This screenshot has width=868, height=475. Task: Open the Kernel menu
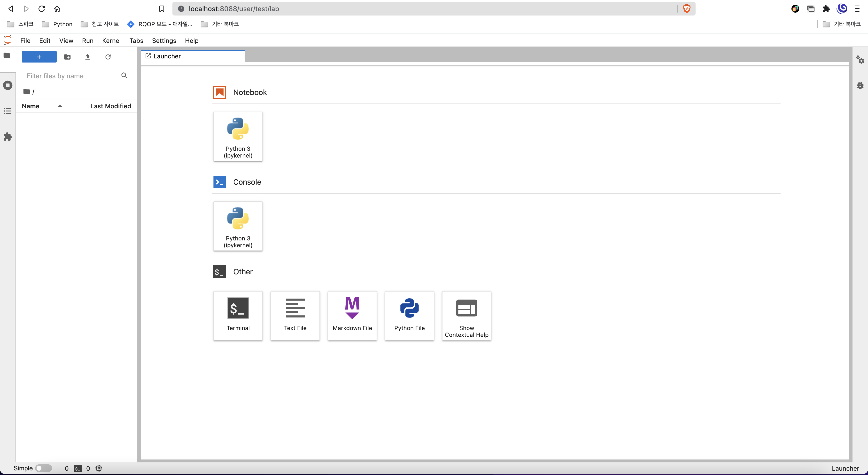[111, 41]
